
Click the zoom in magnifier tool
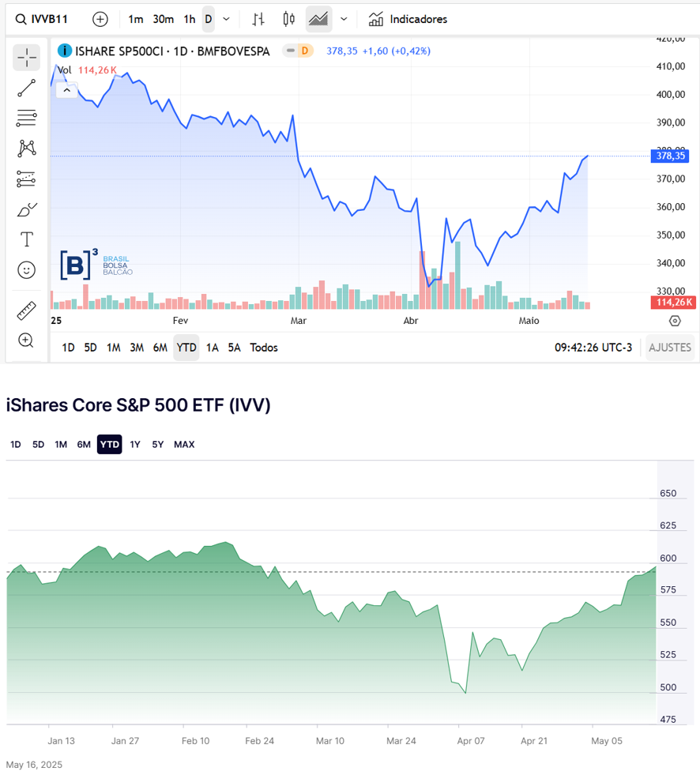(x=26, y=340)
